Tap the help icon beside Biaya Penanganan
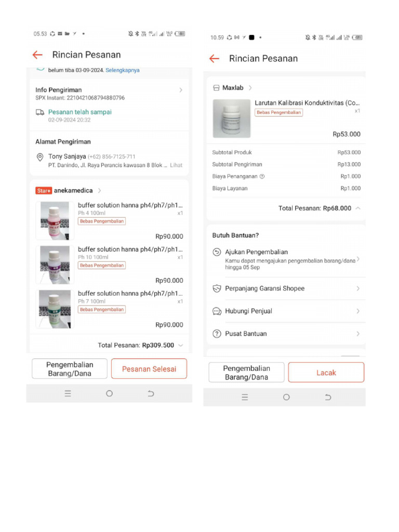This screenshot has width=399, height=532. pos(262,177)
